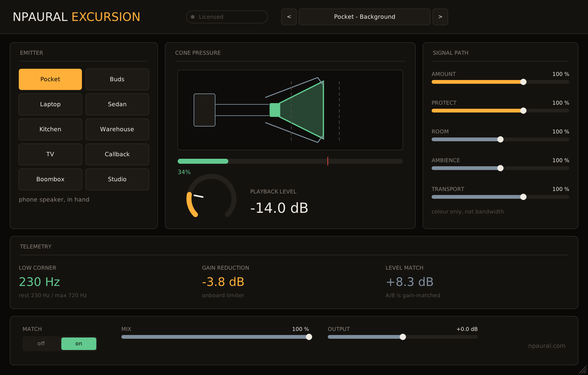Click the Protect slider handle
This screenshot has width=588, height=375.
click(x=523, y=111)
